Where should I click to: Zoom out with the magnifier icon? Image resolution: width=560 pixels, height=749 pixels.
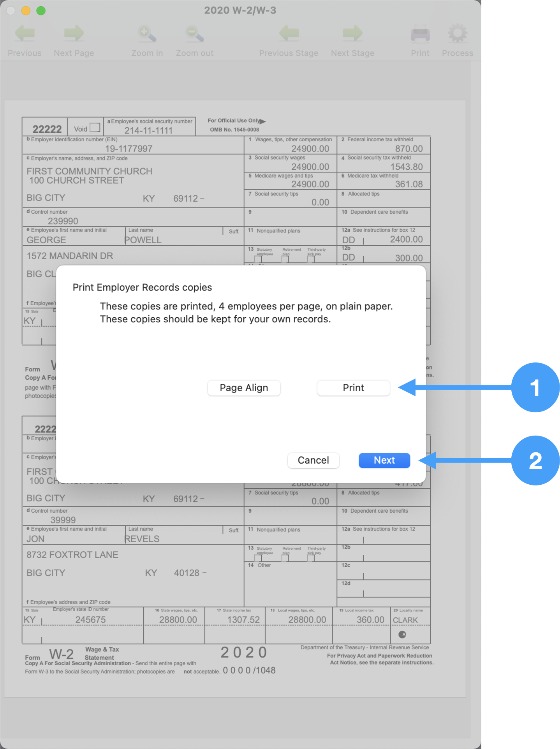point(194,34)
